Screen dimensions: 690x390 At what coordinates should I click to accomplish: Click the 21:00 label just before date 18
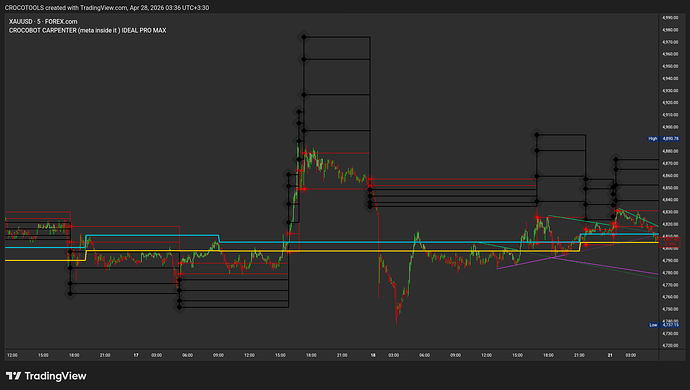click(x=342, y=355)
